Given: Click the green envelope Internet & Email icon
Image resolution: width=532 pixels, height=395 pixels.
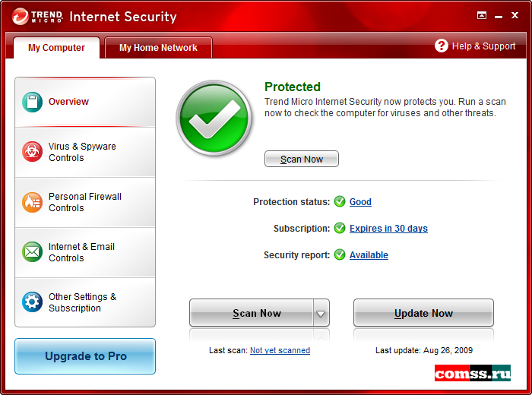Looking at the screenshot, I should click(32, 252).
